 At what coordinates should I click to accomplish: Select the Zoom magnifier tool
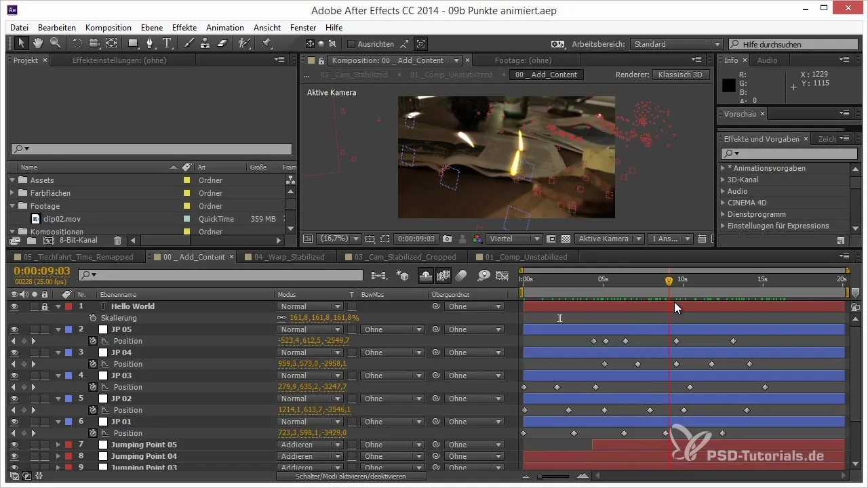pyautogui.click(x=54, y=43)
